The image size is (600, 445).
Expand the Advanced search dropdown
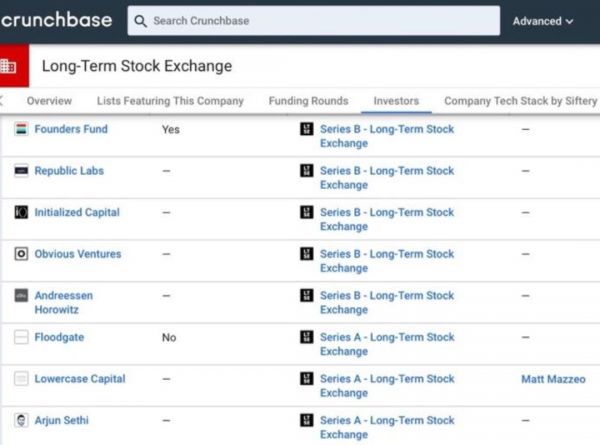[x=543, y=20]
